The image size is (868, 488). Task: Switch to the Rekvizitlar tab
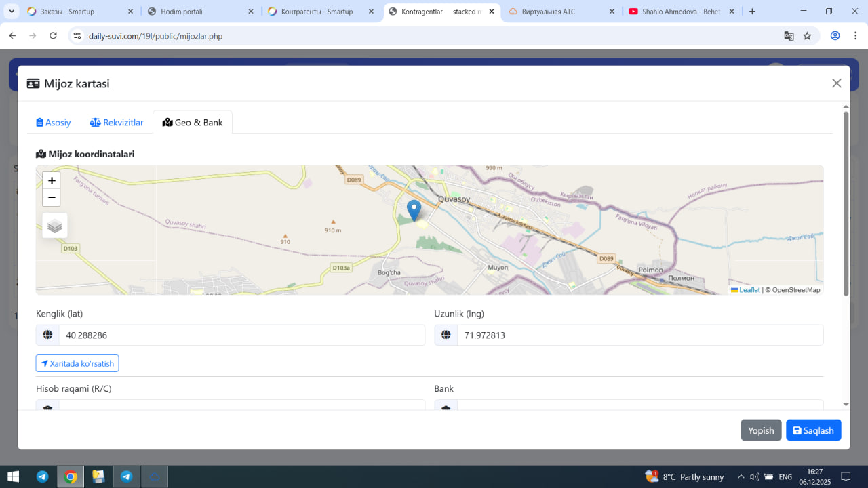(x=117, y=123)
